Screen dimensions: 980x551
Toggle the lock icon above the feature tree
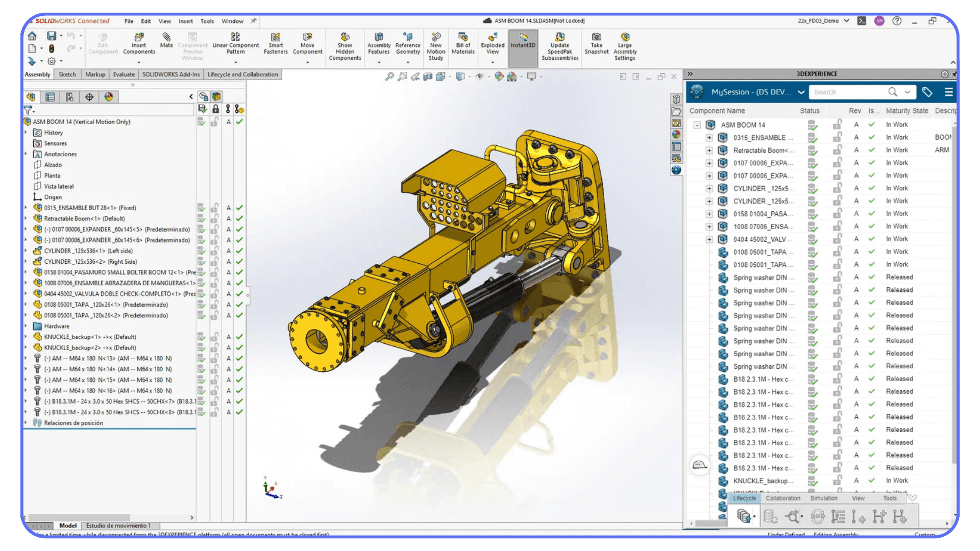215,109
